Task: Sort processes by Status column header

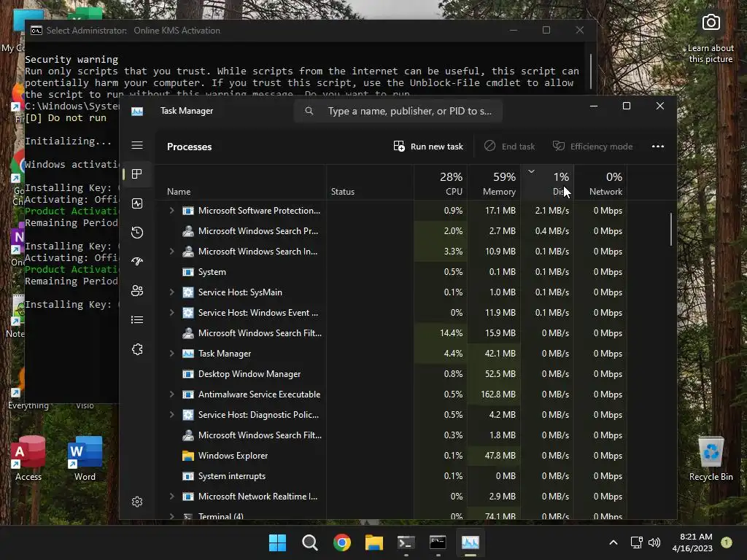Action: [370, 183]
